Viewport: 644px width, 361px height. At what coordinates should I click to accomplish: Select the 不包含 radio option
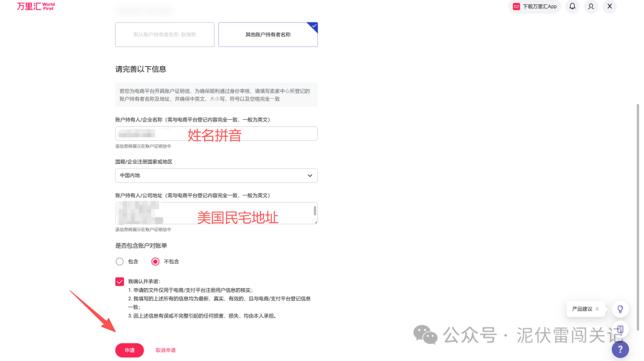(155, 261)
